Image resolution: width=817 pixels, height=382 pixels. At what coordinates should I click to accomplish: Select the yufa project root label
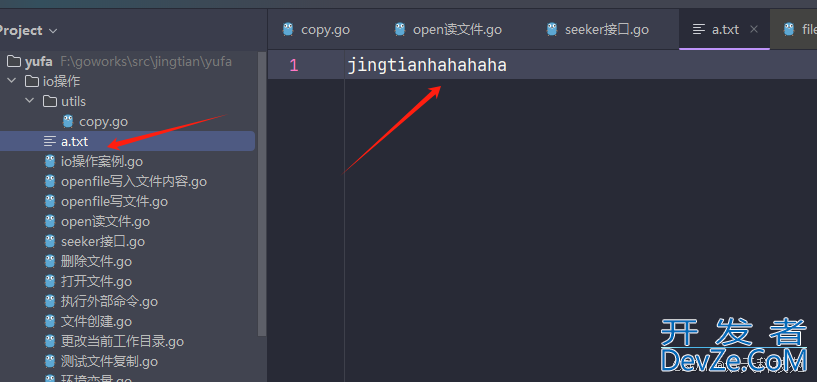39,61
